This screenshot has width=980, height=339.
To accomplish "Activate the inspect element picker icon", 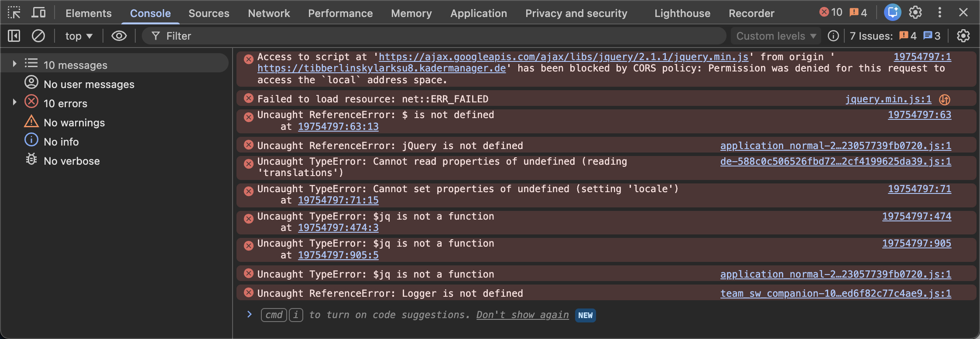I will pos(14,13).
